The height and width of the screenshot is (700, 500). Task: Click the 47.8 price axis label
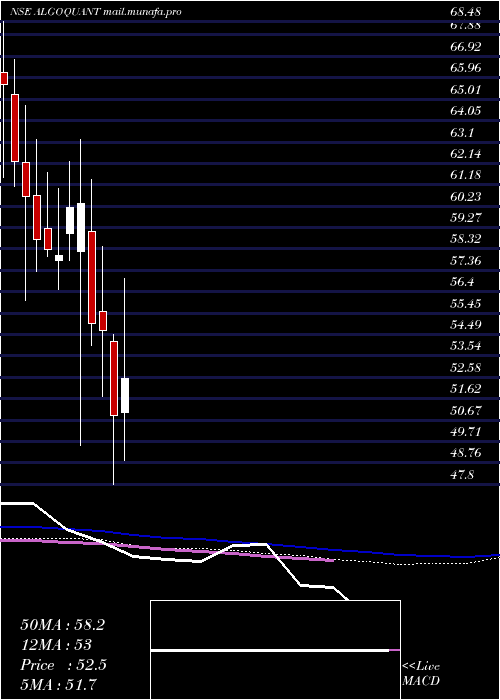[x=462, y=475]
